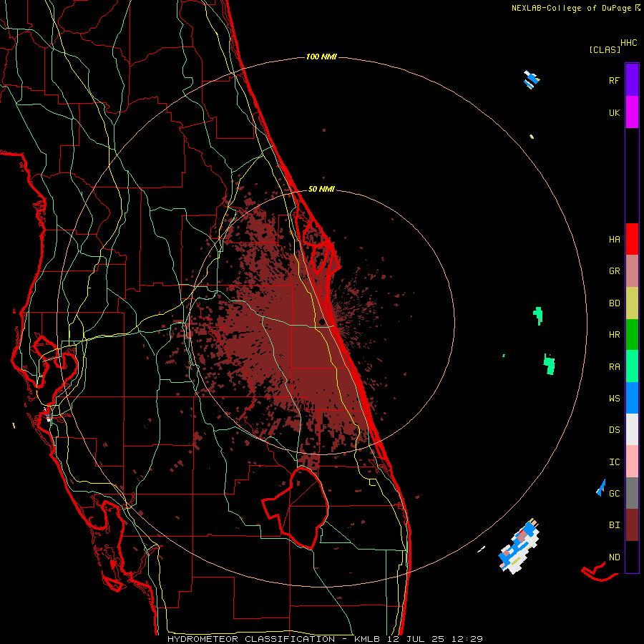Screen dimensions: 644x644
Task: Click the ND legend label
Action: tap(614, 557)
